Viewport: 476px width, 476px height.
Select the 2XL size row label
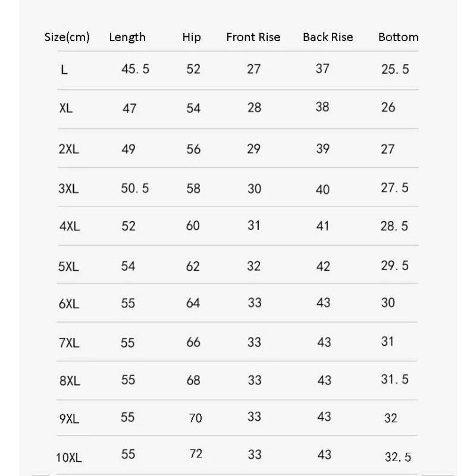[x=68, y=149]
